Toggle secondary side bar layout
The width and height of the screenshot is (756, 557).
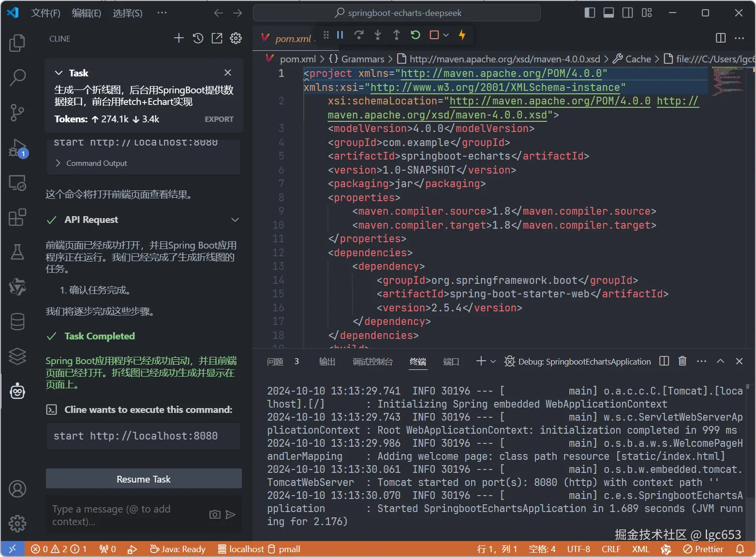tap(627, 13)
